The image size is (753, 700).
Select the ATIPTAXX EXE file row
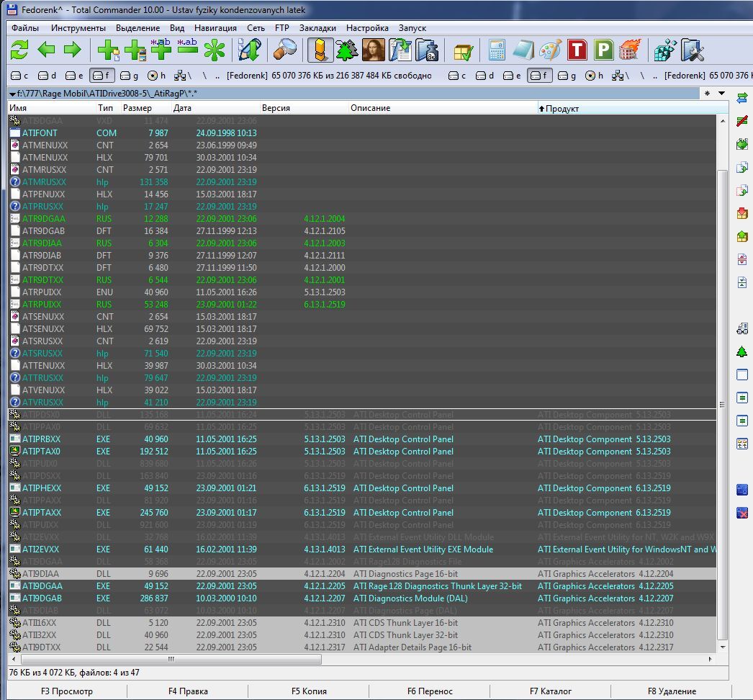(x=362, y=513)
